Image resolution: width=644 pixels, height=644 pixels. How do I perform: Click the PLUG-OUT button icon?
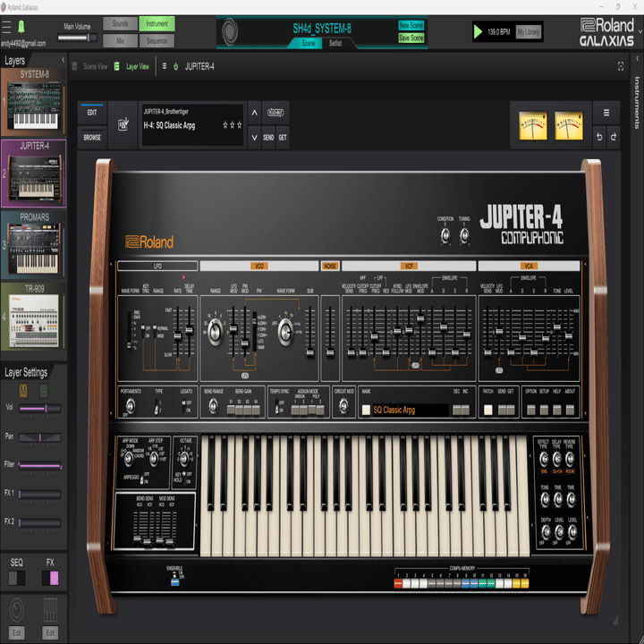pyautogui.click(x=275, y=113)
